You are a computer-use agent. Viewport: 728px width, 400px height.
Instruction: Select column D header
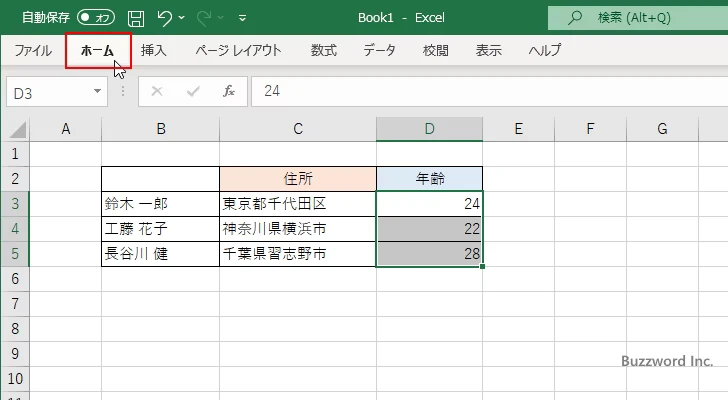[x=429, y=129]
